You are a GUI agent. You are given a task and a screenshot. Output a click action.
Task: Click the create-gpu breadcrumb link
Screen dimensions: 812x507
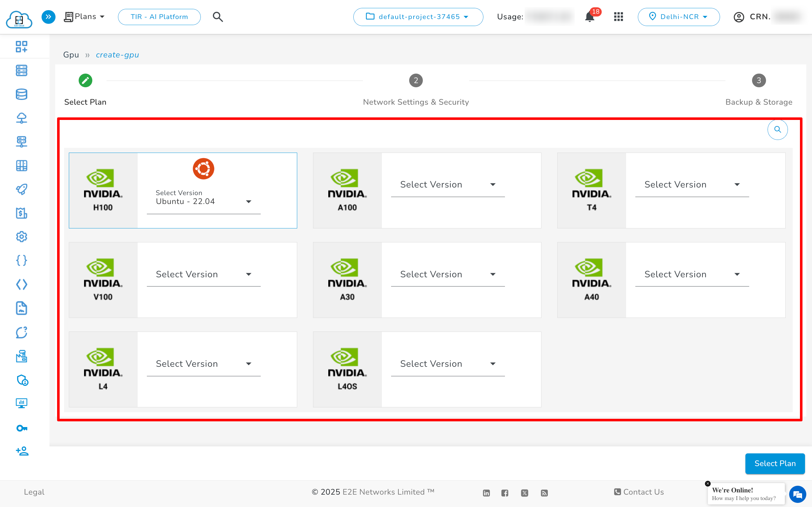(117, 55)
